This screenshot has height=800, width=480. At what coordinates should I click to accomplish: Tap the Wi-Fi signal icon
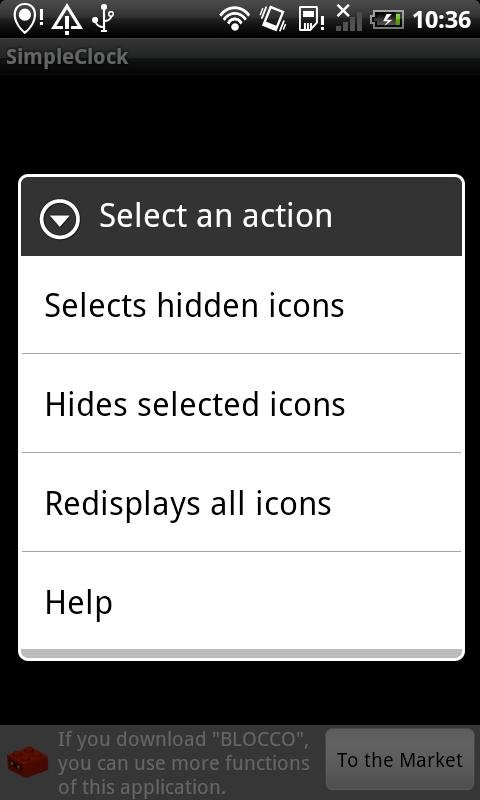point(235,19)
